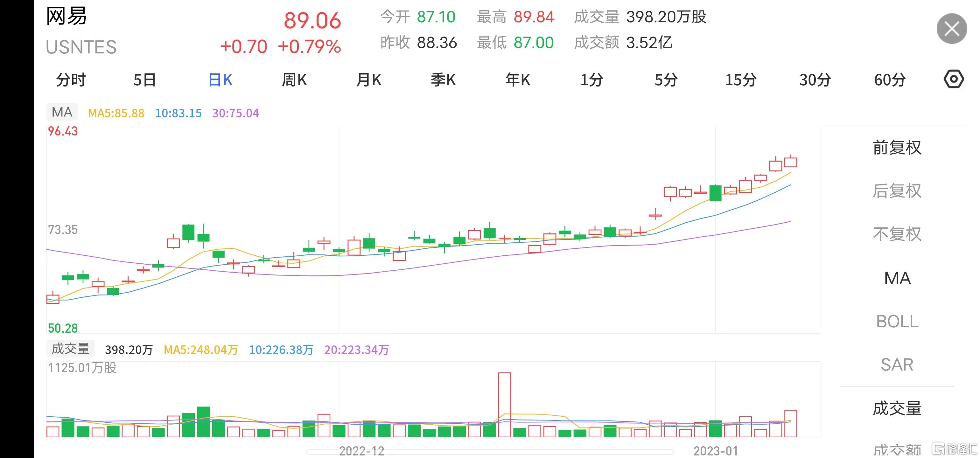This screenshot has height=458, width=980.
Task: Select 成交量 volume sub-indicator in right panel
Action: coord(897,409)
